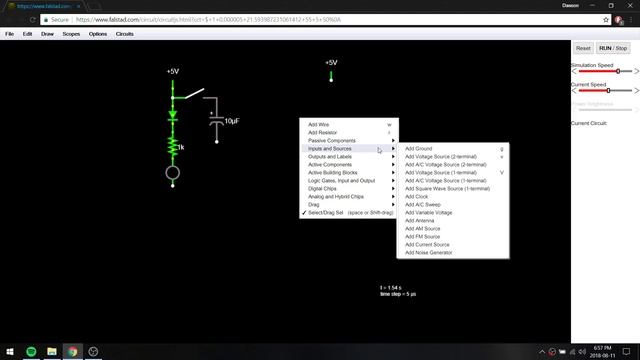
Task: Open the notification center icon
Action: [627, 351]
